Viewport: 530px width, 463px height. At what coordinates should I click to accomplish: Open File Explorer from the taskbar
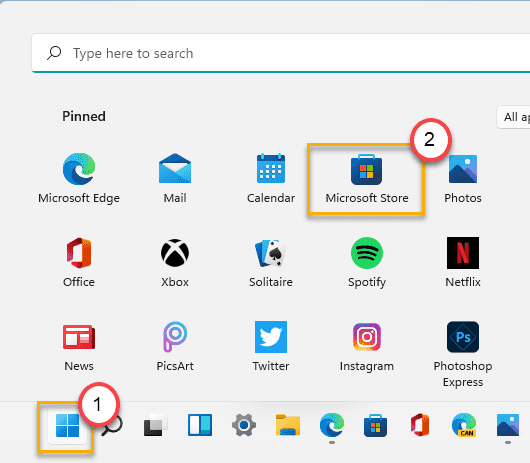288,425
